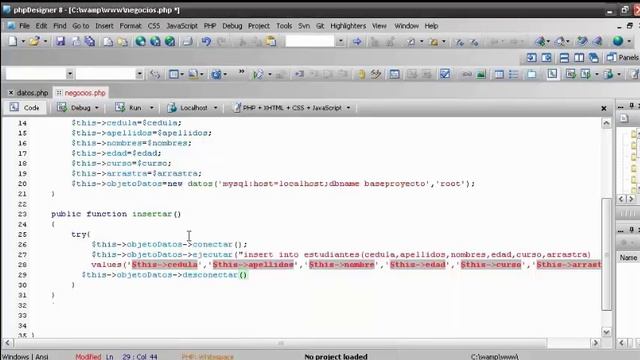Viewport: 640px width, 360px height.
Task: Close the datos.php tab with its X
Action: (11, 93)
